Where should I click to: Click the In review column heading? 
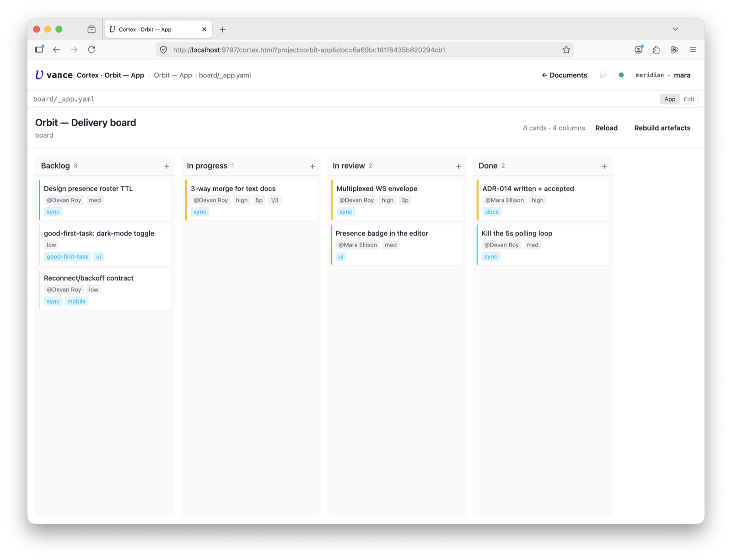pos(349,166)
